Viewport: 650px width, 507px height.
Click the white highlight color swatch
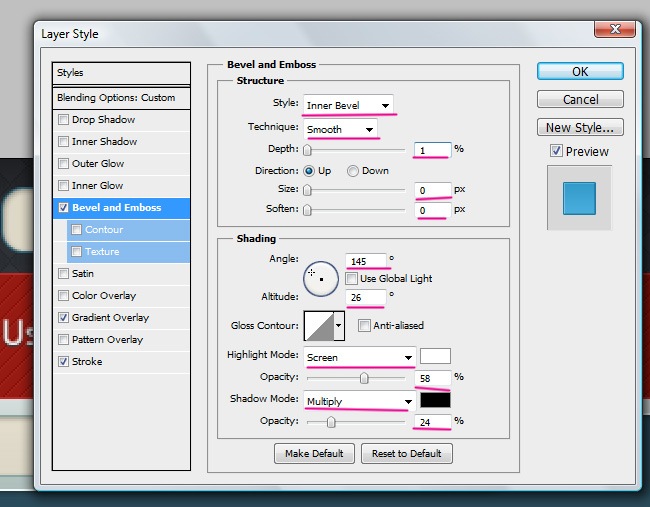tap(435, 356)
